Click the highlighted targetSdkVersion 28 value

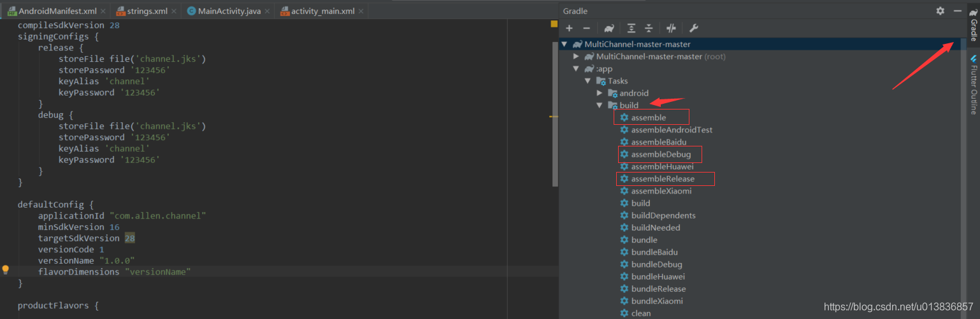pyautogui.click(x=129, y=238)
